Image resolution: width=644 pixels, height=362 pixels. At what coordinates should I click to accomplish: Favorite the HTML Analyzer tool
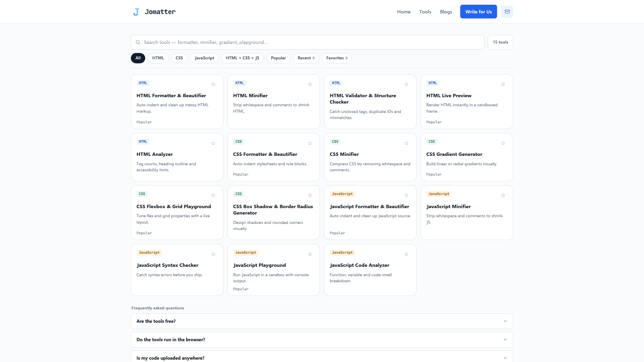click(213, 143)
